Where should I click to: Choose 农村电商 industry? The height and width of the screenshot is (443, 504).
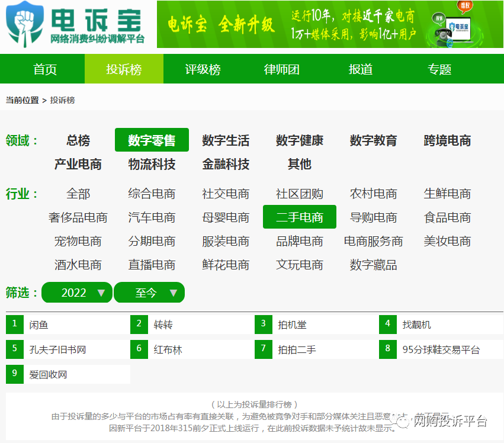[374, 194]
